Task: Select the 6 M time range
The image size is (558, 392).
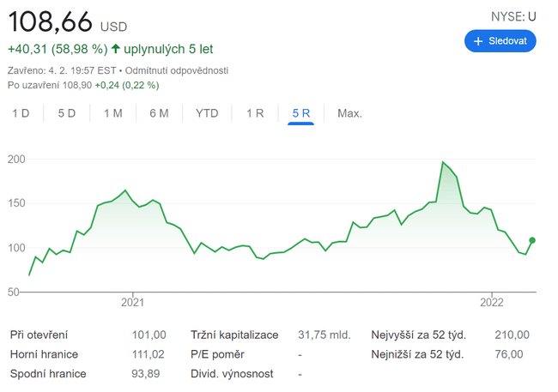Action: tap(159, 113)
